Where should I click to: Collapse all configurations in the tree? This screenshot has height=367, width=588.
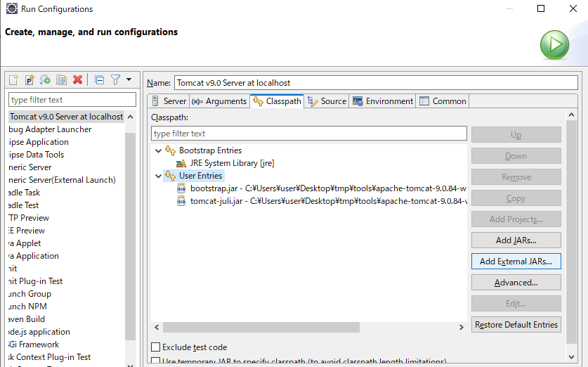[x=99, y=79]
